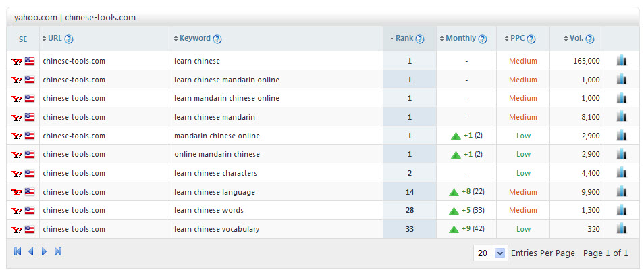Click help icon beside Vol. header

[590, 39]
